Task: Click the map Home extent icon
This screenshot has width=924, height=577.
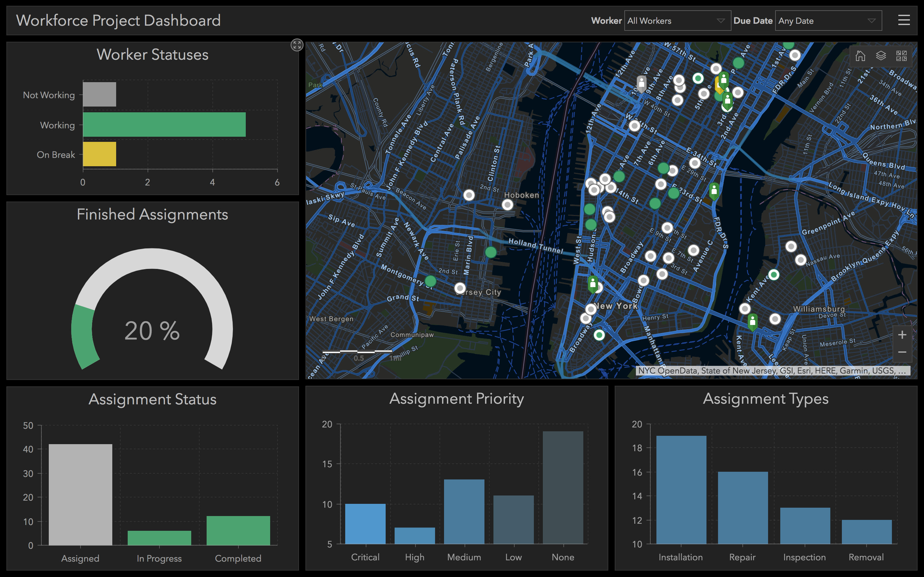Action: coord(860,56)
